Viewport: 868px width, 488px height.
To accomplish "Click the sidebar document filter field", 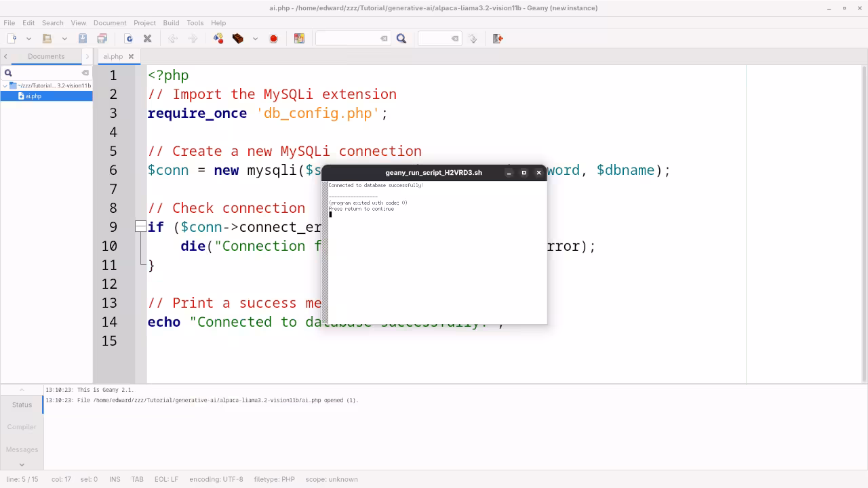I will pyautogui.click(x=46, y=73).
